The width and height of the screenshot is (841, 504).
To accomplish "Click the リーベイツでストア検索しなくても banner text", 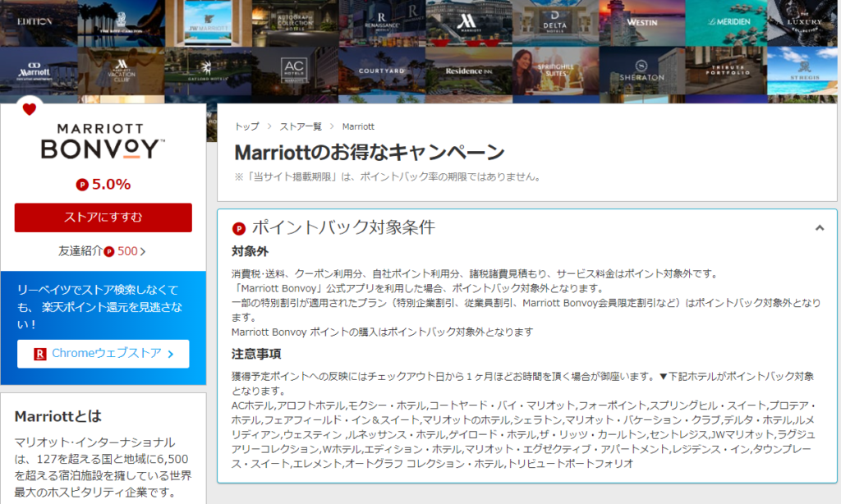I will 99,307.
